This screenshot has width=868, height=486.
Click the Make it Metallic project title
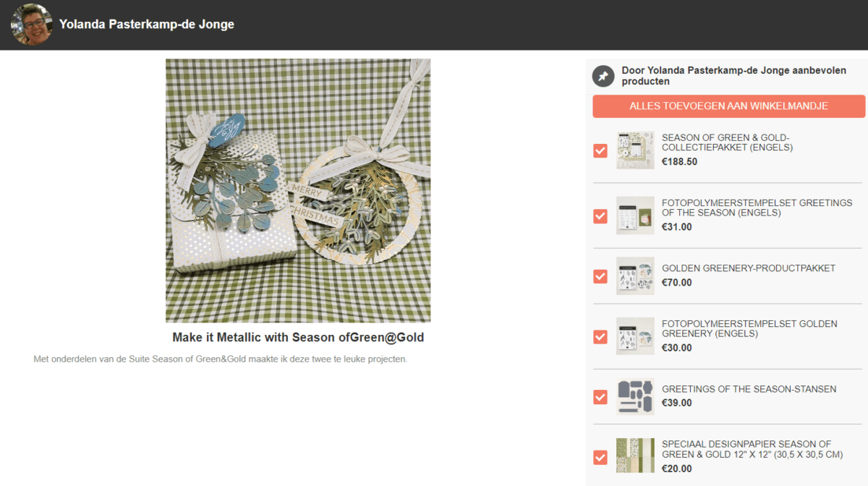tap(298, 338)
